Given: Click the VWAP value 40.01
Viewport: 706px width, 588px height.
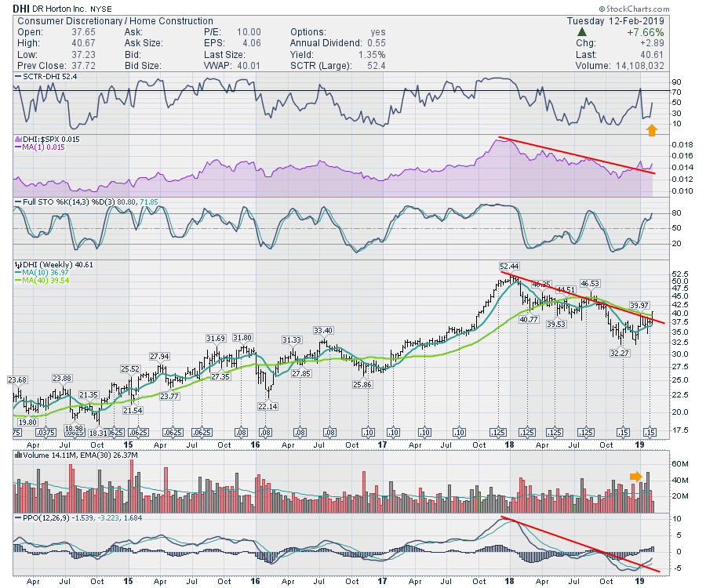Looking at the screenshot, I should click(x=249, y=66).
